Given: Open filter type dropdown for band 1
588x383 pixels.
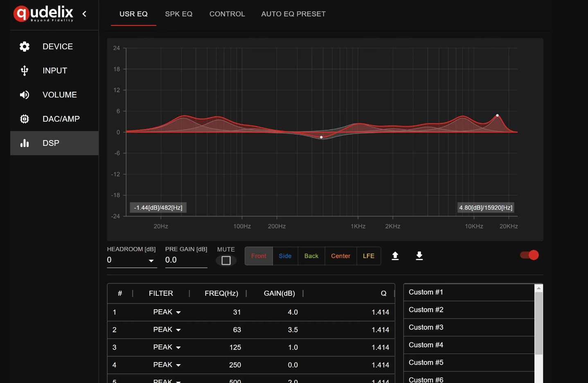Looking at the screenshot, I should point(167,312).
